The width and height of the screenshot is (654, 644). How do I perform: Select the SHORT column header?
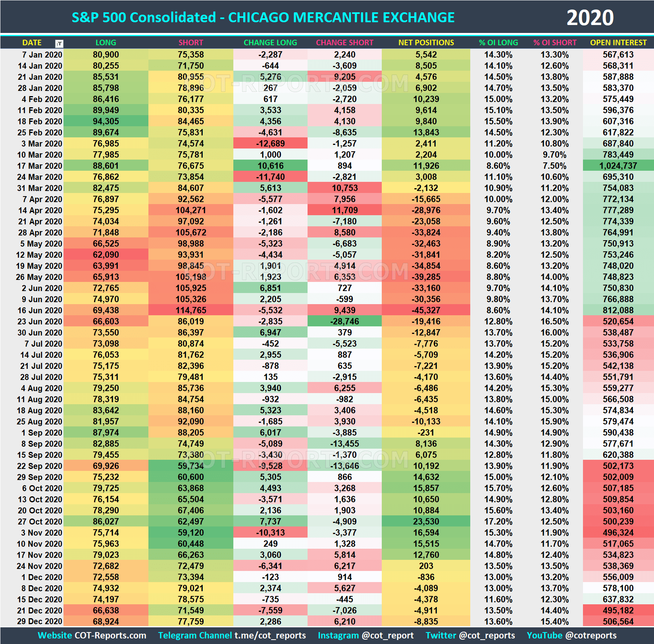[x=190, y=42]
